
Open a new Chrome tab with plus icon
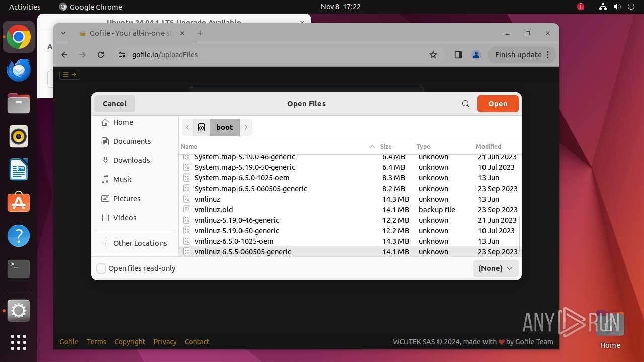point(200,33)
